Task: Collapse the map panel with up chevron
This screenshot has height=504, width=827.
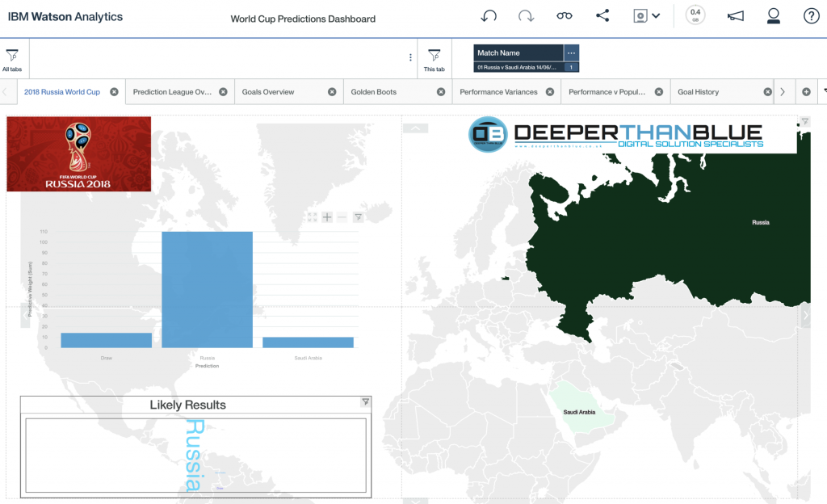Action: click(416, 128)
